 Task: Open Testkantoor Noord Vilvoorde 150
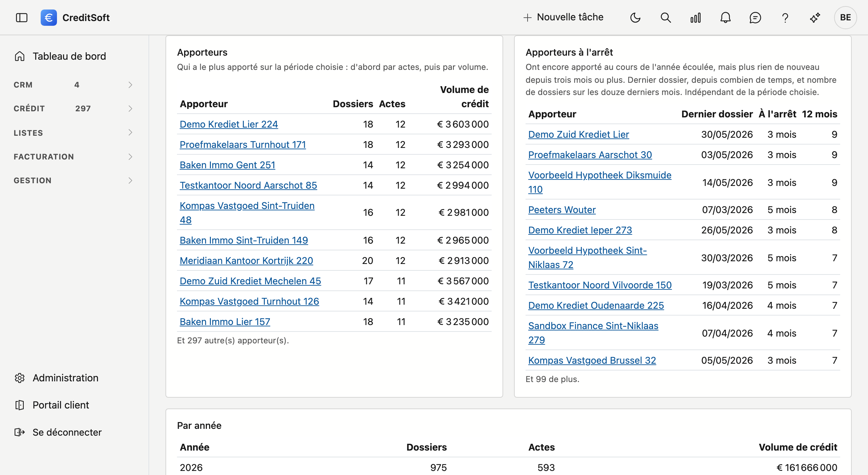click(x=600, y=285)
